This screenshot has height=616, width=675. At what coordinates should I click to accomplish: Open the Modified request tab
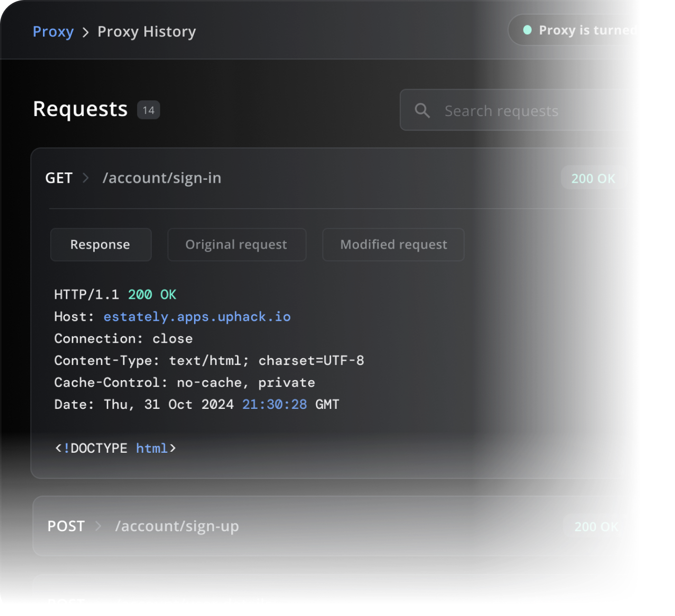pyautogui.click(x=393, y=245)
